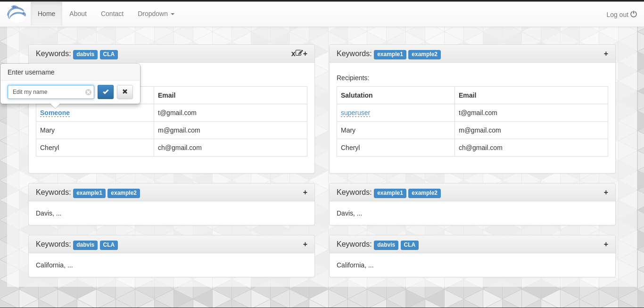Click the x icon in first panel header

[x=293, y=54]
